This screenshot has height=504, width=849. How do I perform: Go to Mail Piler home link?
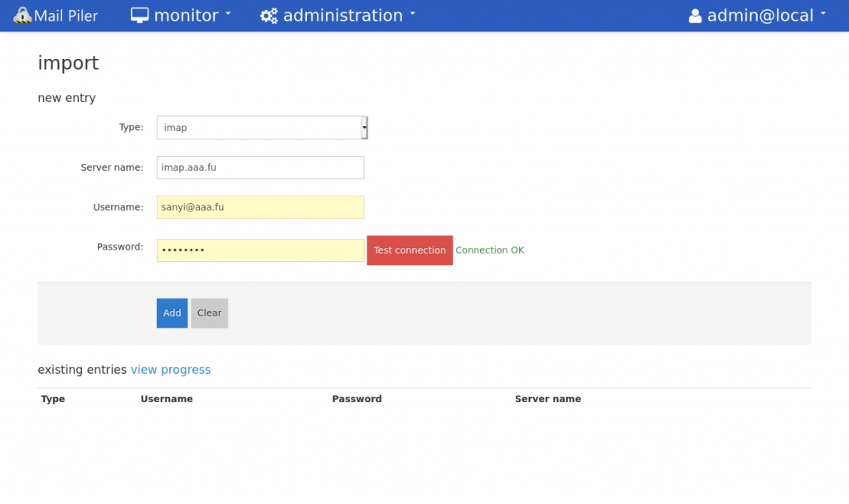click(x=56, y=15)
